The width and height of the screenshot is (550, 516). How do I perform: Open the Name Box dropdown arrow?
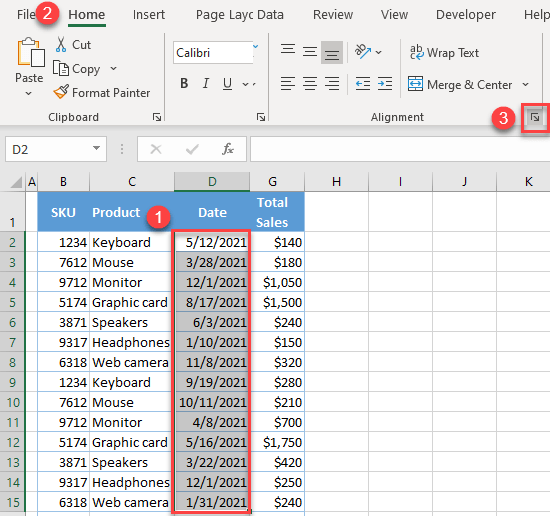pyautogui.click(x=96, y=148)
